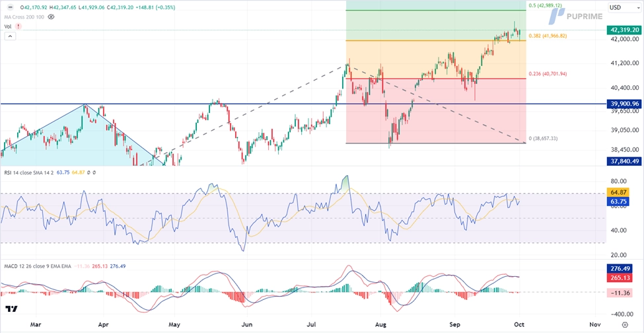Click the May label on the time axis

coord(174,324)
